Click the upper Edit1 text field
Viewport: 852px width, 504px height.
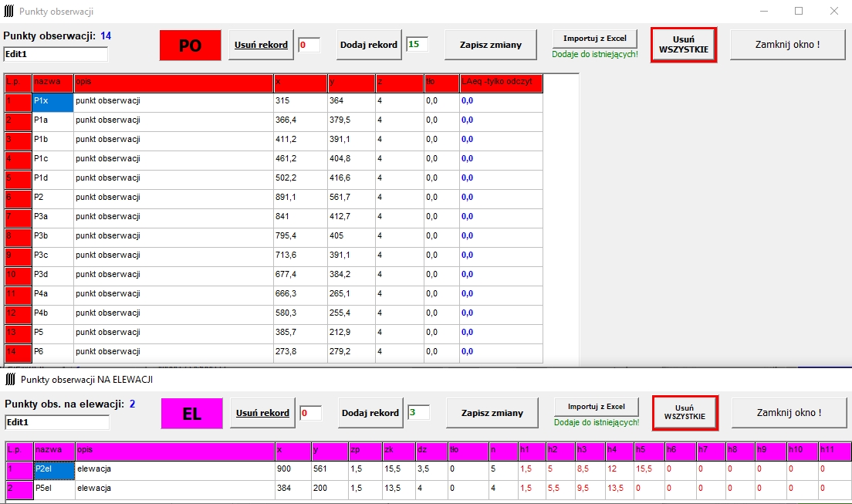[56, 54]
